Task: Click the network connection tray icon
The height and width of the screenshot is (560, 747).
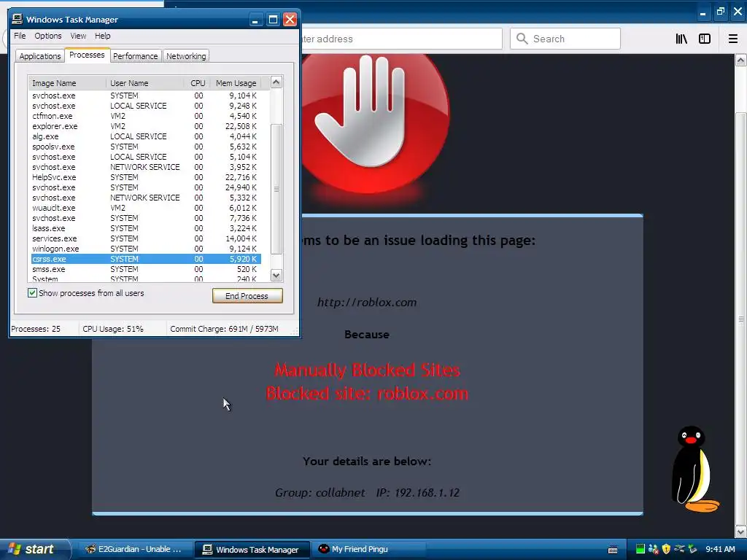Action: coord(679,549)
